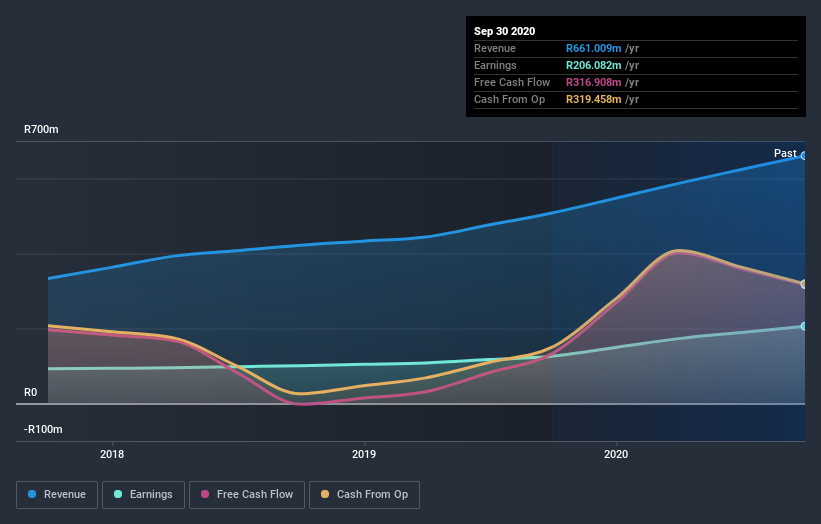Image resolution: width=821 pixels, height=524 pixels.
Task: Click the R319.458m cash from op value
Action: coord(593,99)
